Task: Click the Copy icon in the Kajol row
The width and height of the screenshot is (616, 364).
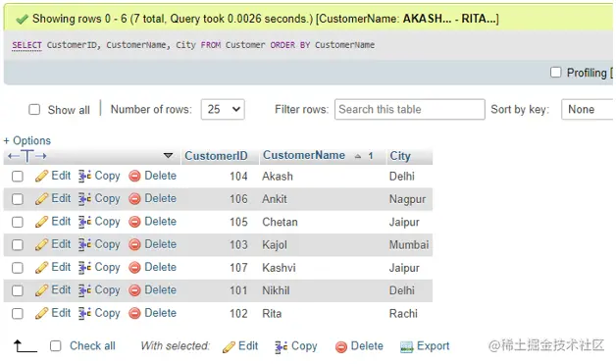Action: click(x=84, y=244)
